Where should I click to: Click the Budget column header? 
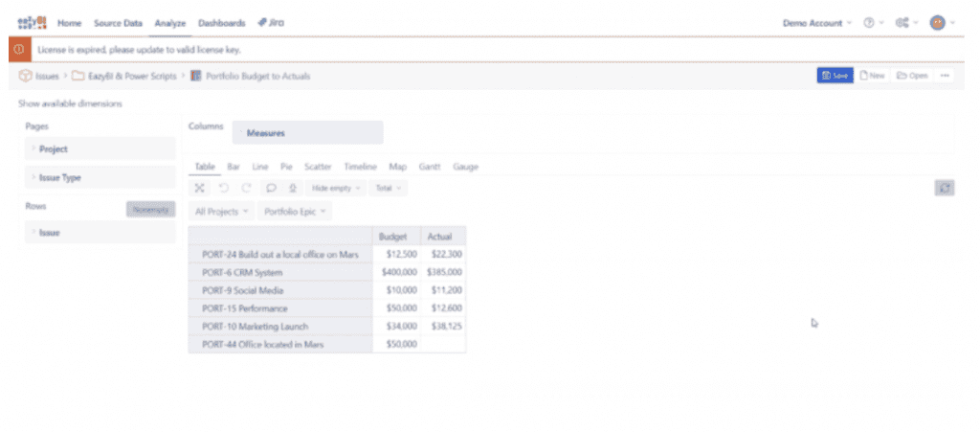click(397, 237)
